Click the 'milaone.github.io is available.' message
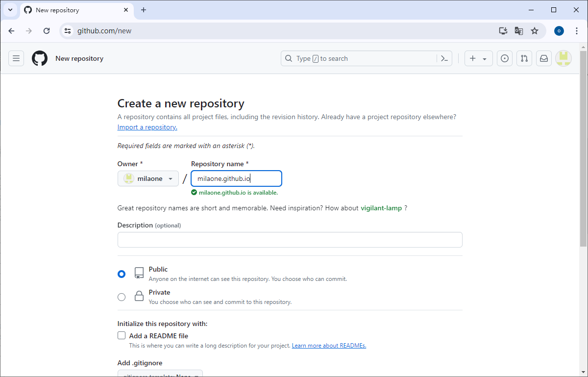 click(x=238, y=193)
